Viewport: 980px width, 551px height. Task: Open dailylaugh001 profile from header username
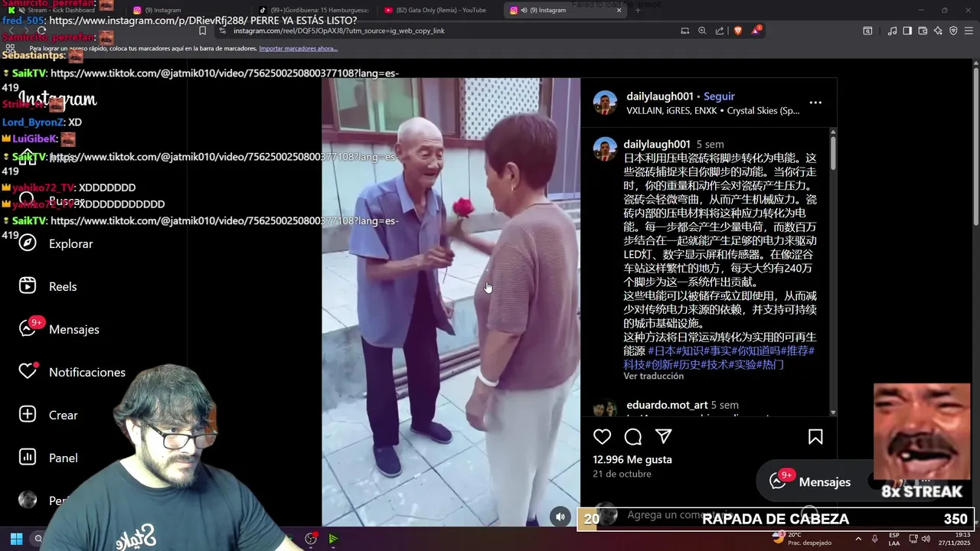[660, 96]
